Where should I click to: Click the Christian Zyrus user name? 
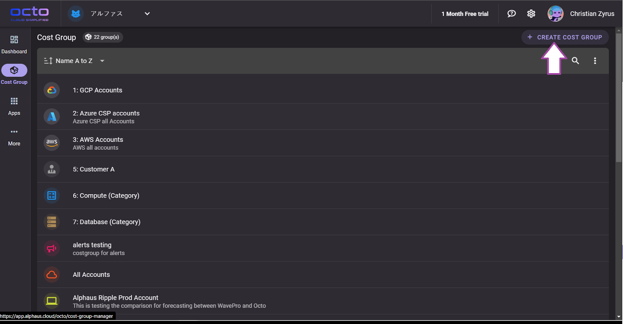592,14
